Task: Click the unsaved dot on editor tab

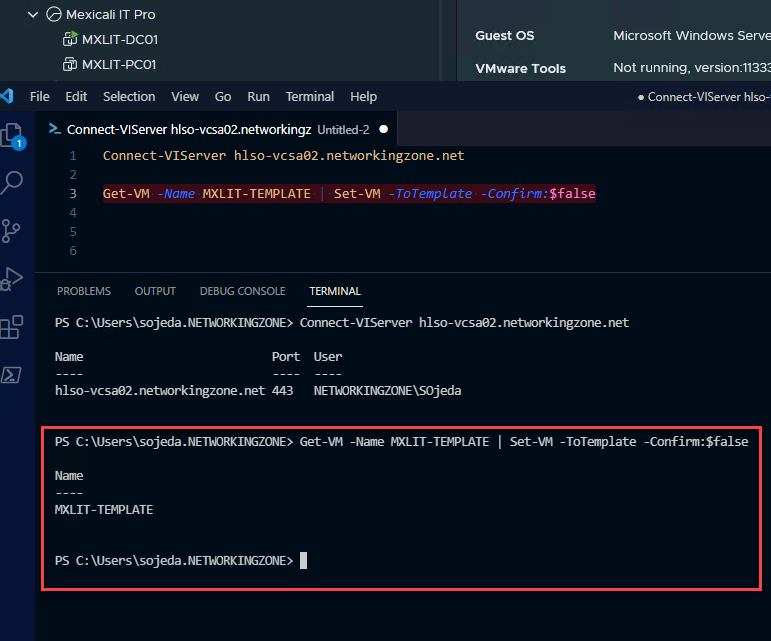Action: coord(383,130)
